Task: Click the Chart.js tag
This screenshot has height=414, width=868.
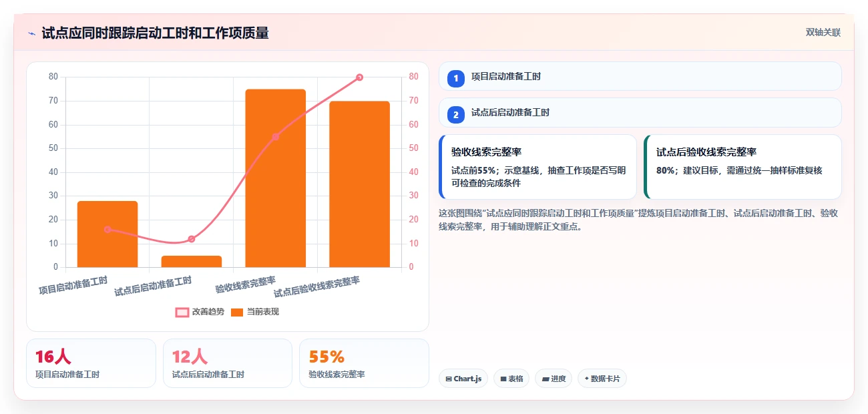Action: pos(463,379)
